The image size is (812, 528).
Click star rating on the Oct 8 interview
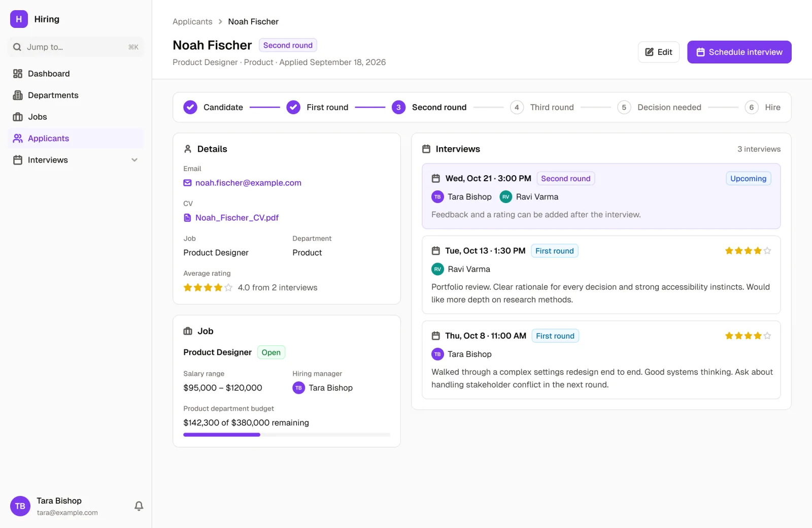[748, 336]
